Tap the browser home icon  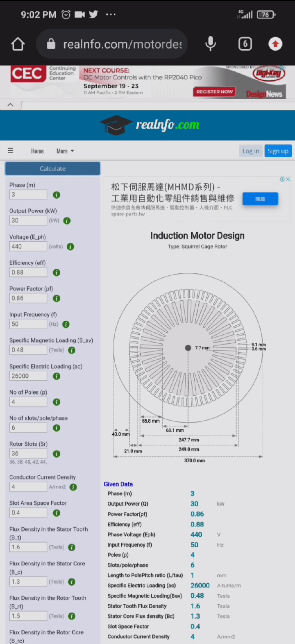18,44
